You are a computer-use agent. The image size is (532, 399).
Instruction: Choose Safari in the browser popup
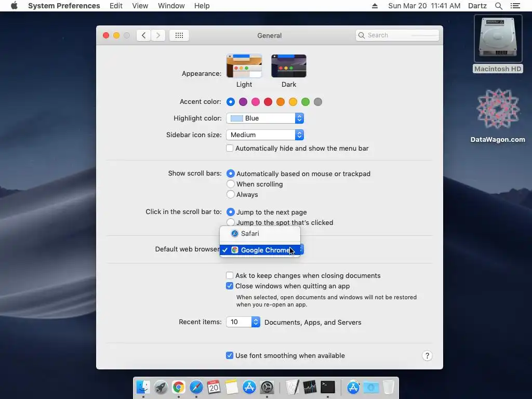pyautogui.click(x=260, y=233)
